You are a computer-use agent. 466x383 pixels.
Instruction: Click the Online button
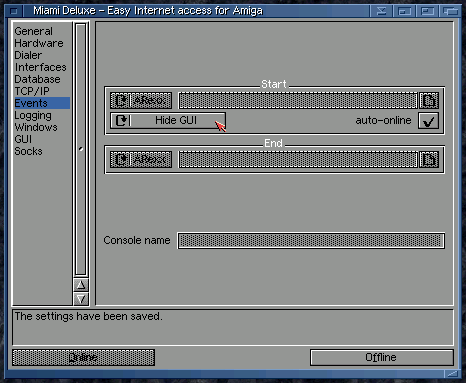83,357
